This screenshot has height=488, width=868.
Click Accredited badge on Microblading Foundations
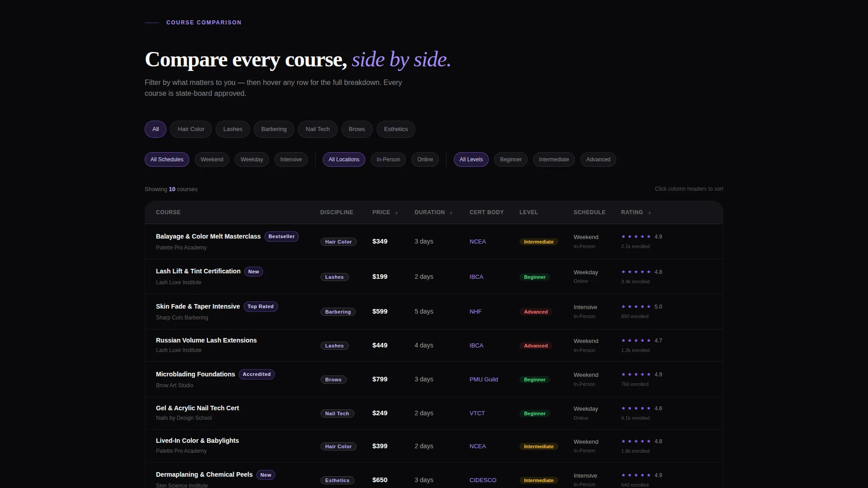256,374
